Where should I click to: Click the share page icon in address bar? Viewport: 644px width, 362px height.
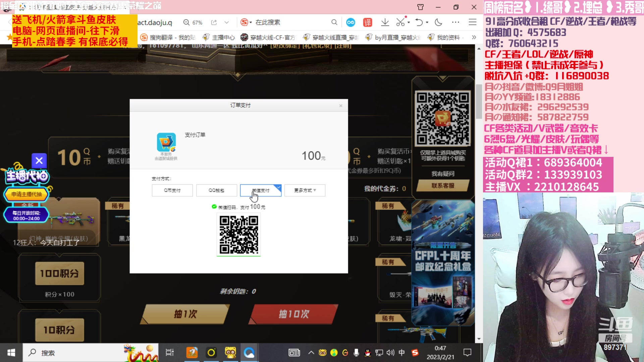(214, 22)
